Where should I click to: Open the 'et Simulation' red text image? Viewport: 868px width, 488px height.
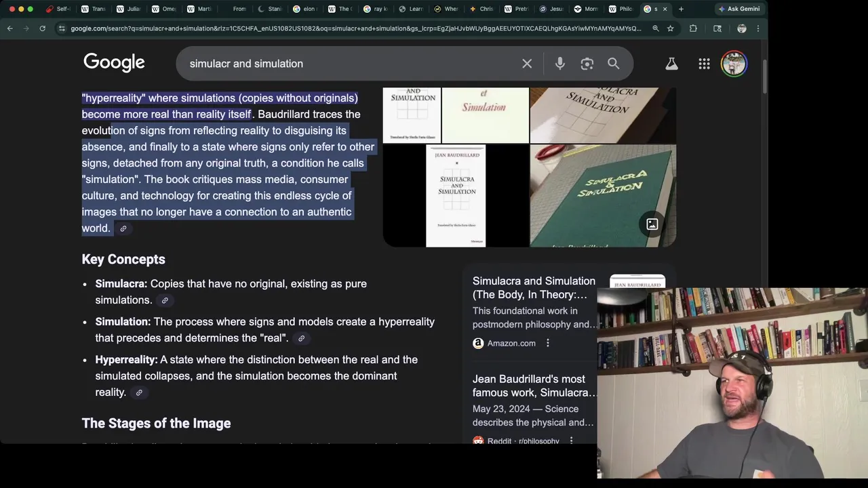tap(485, 115)
